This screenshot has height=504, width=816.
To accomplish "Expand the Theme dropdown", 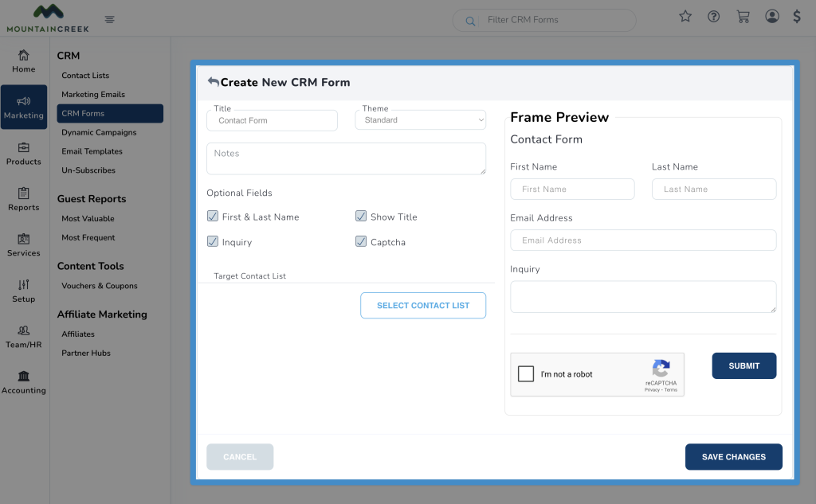I will 420,120.
